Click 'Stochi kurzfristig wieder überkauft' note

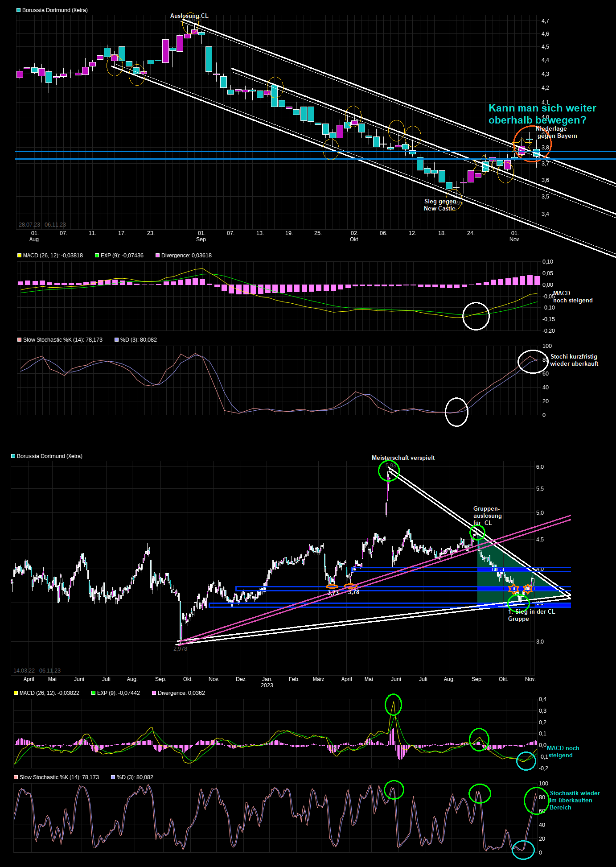[574, 360]
